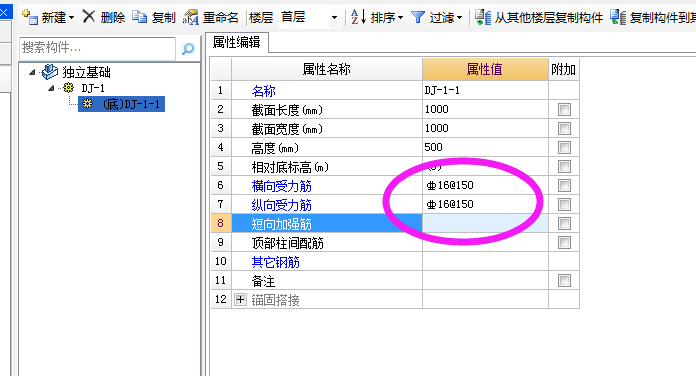696x376 pixels.
Task: Toggle 附加 checkbox for 纵向受力筋
Action: 564,204
